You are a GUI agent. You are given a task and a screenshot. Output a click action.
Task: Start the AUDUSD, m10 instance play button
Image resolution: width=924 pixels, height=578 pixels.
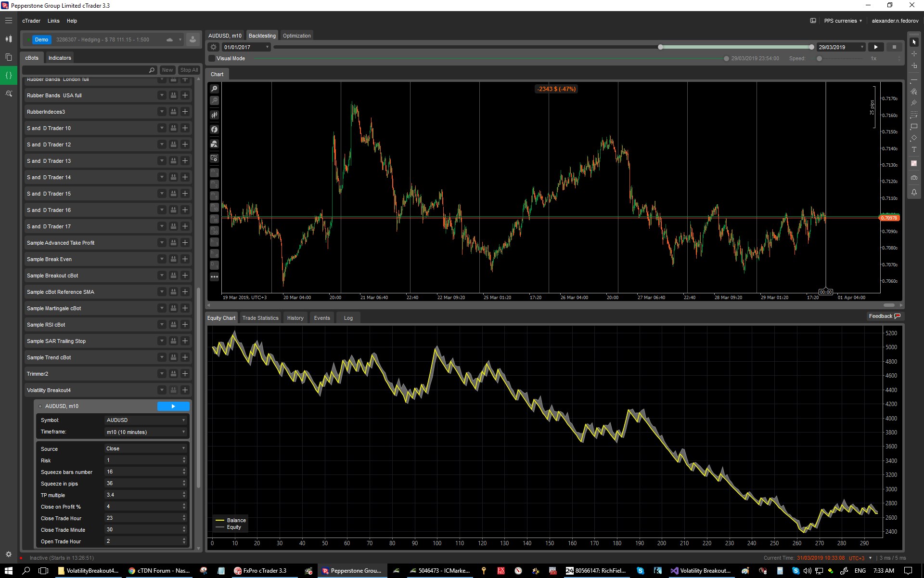pos(173,407)
